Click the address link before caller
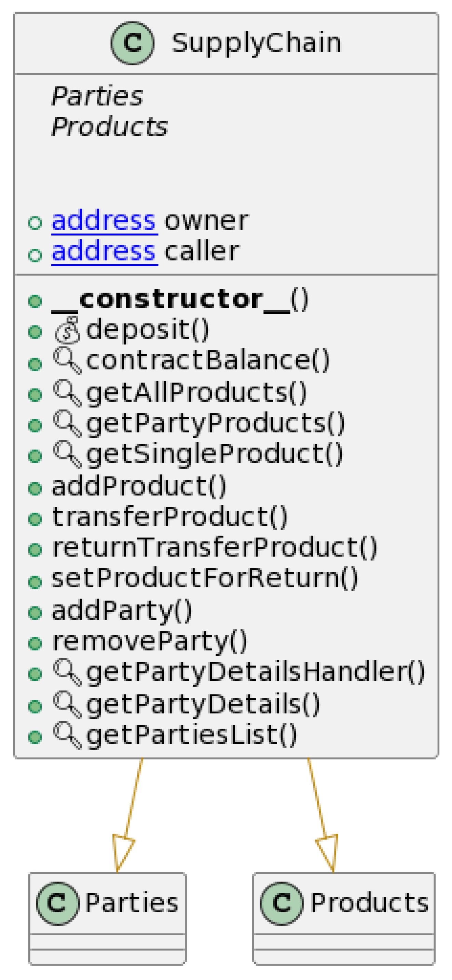452x980 pixels. click(x=104, y=252)
